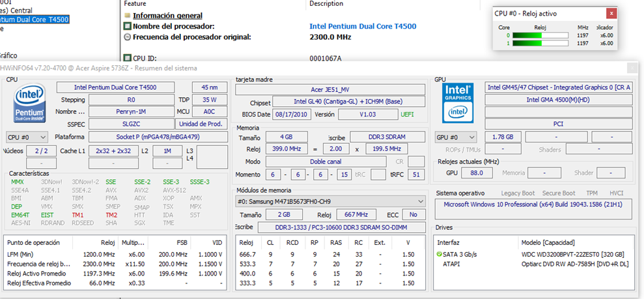644x299 pixels.
Task: Click the SSSE-3 feature label
Action: pyautogui.click(x=200, y=182)
